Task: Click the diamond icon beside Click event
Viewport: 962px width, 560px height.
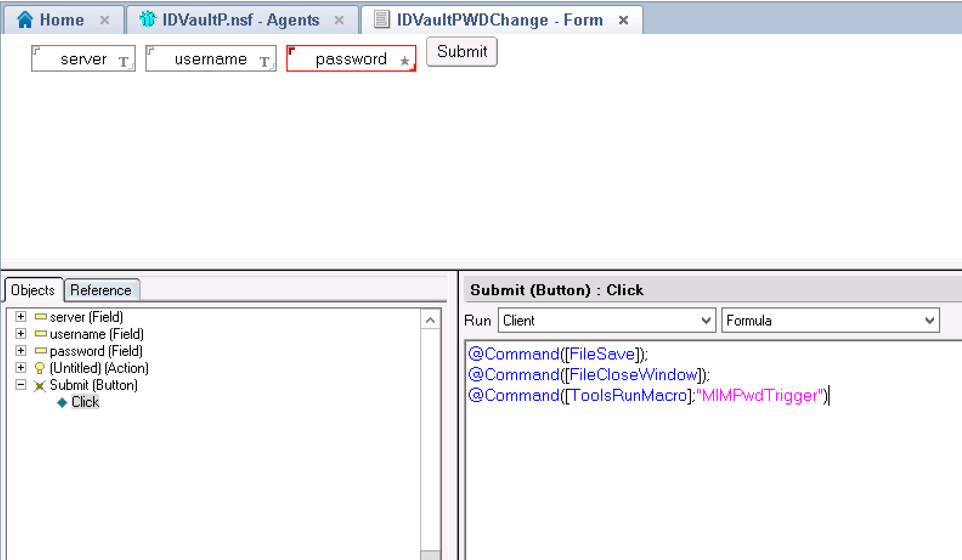Action: coord(62,402)
